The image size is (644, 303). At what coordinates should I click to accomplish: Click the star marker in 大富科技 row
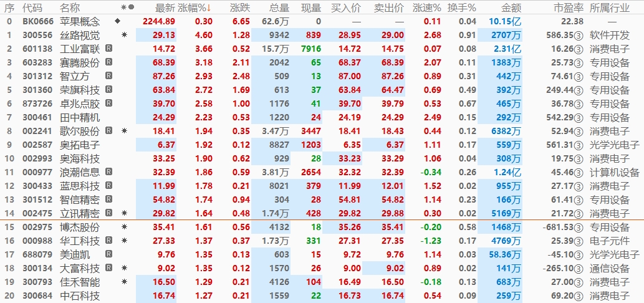(125, 267)
